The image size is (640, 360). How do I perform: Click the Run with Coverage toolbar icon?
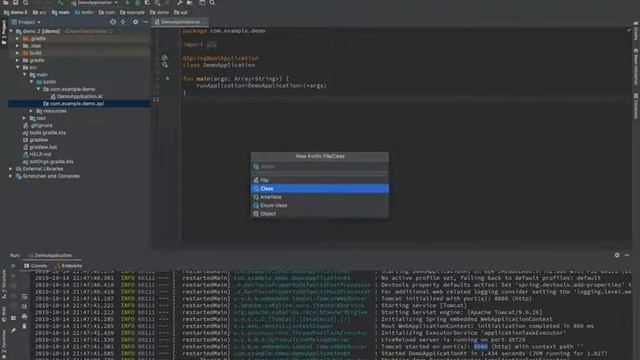[147, 2]
